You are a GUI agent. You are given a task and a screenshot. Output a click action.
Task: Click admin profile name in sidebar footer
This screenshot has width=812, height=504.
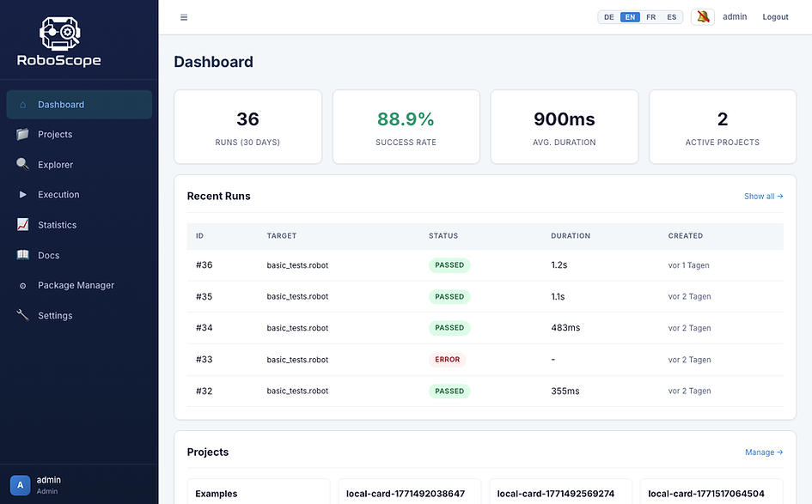point(49,480)
